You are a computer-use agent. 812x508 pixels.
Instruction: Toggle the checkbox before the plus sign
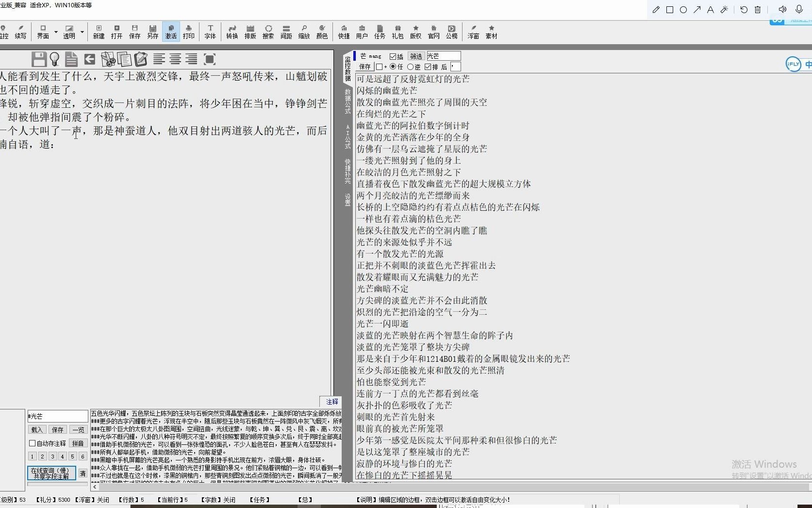click(x=379, y=67)
